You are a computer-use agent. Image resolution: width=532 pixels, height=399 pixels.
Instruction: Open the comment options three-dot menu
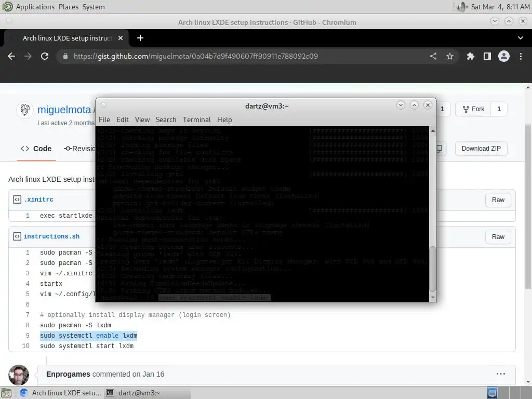coord(501,374)
